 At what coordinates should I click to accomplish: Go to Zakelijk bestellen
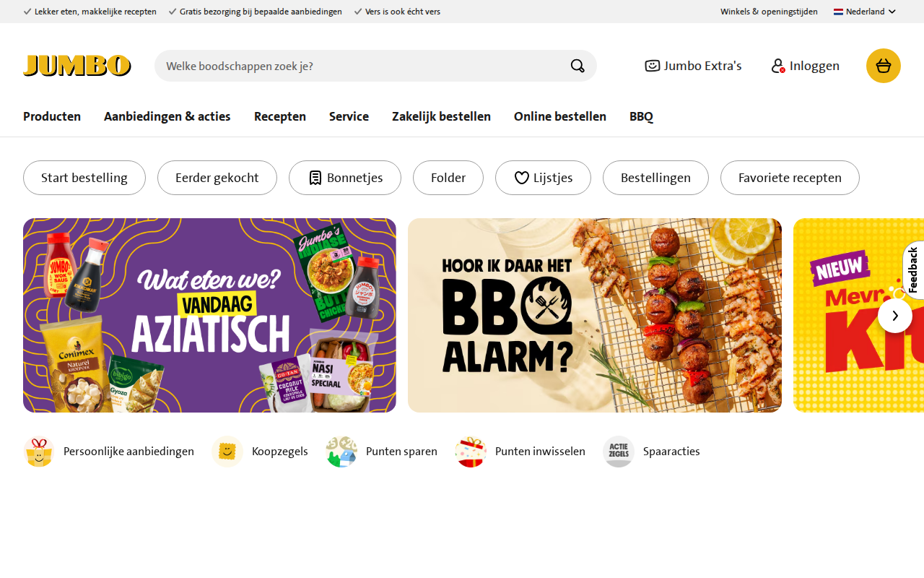tap(441, 116)
